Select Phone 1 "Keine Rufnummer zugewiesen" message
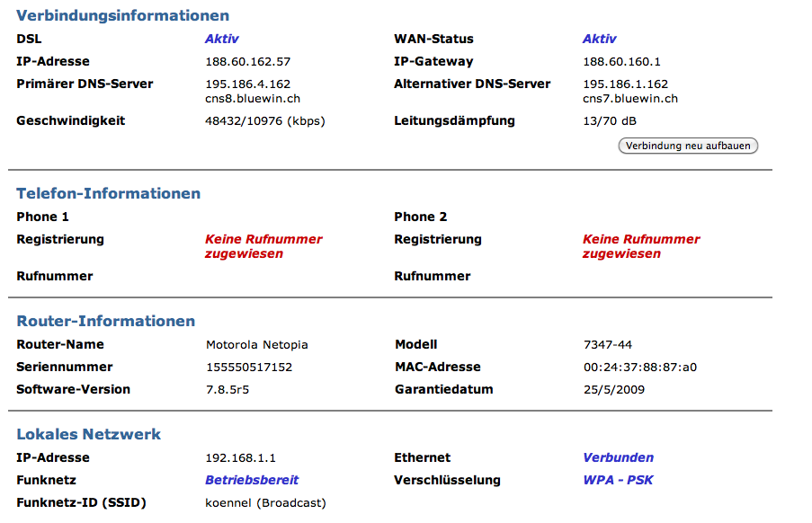The width and height of the screenshot is (812, 523). pos(263,246)
